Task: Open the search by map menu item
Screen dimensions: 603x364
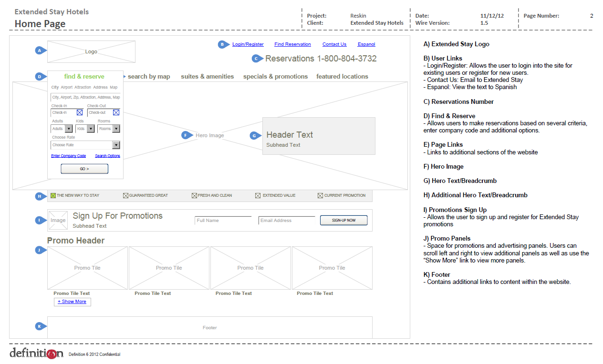Action: point(149,76)
